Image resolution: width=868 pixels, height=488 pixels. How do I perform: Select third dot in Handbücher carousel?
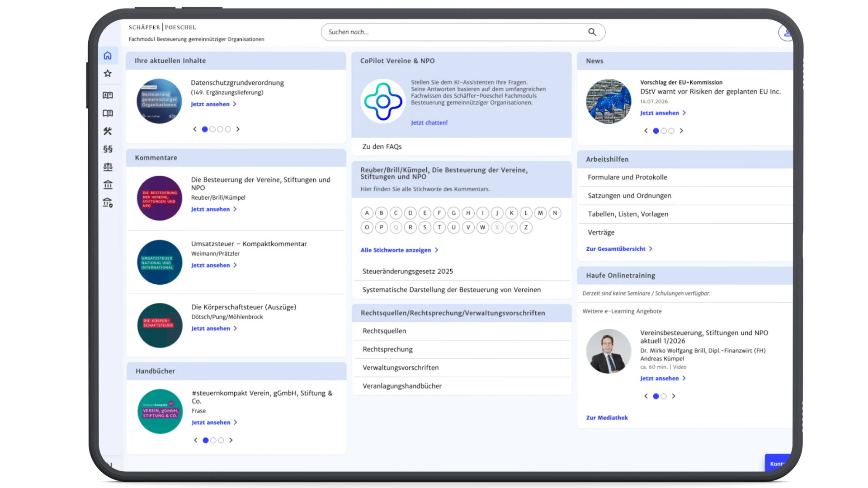coord(221,441)
